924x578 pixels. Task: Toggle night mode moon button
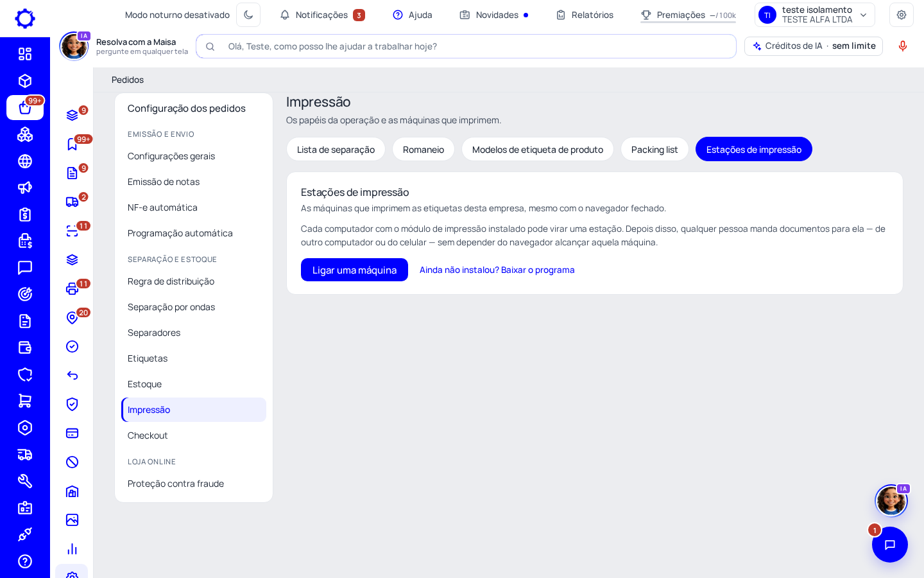click(x=248, y=15)
